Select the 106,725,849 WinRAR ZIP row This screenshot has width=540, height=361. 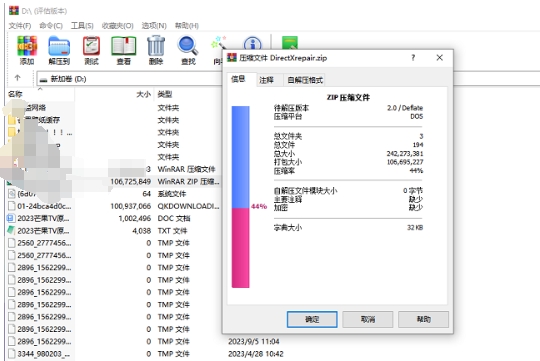114,182
